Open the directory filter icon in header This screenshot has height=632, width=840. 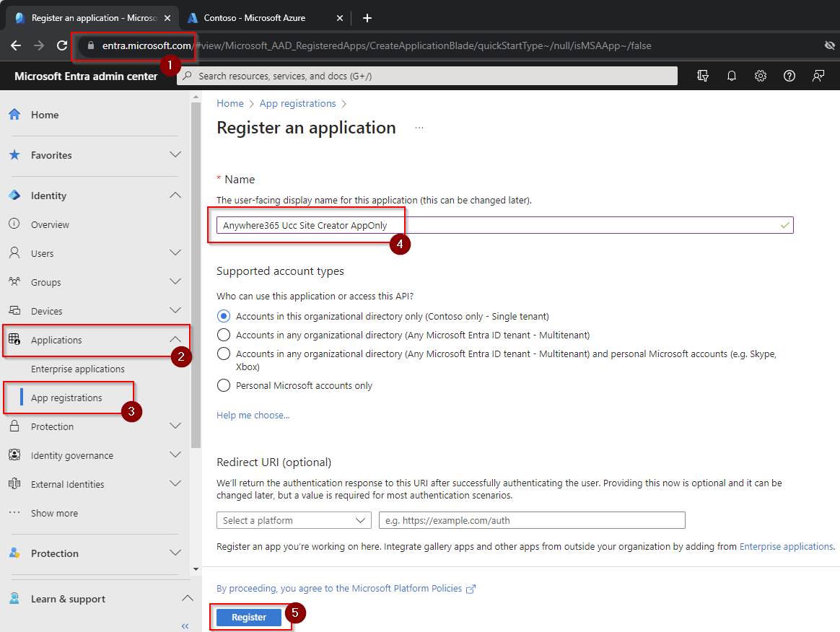pyautogui.click(x=702, y=76)
